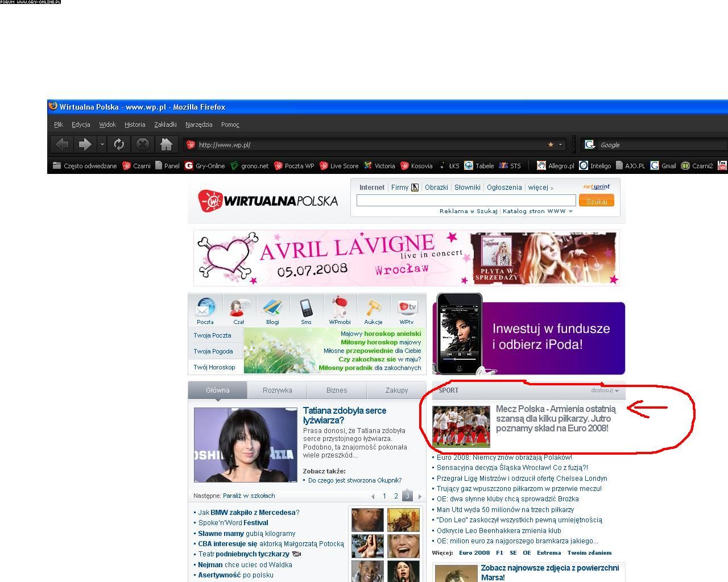The height and width of the screenshot is (582, 728).
Task: Open the Czarni2 bookmark
Action: pyautogui.click(x=697, y=166)
